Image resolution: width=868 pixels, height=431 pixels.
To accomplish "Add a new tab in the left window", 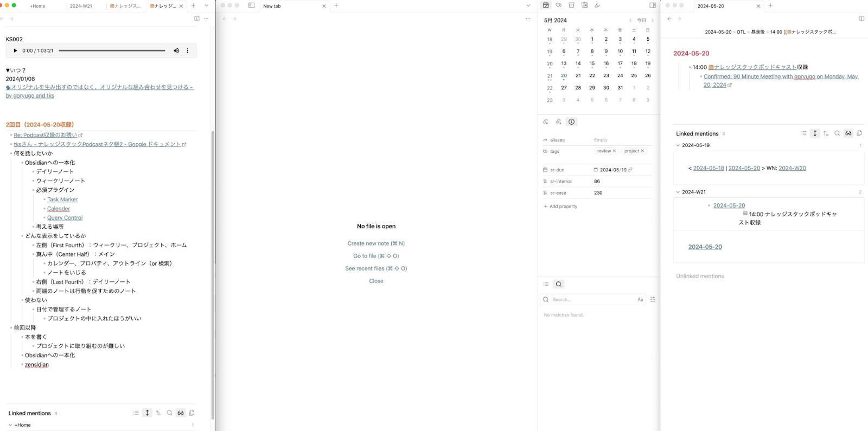I will click(x=193, y=5).
